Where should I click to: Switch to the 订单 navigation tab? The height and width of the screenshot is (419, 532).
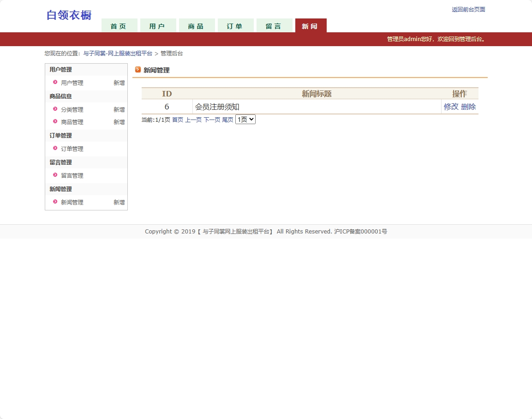click(x=235, y=26)
